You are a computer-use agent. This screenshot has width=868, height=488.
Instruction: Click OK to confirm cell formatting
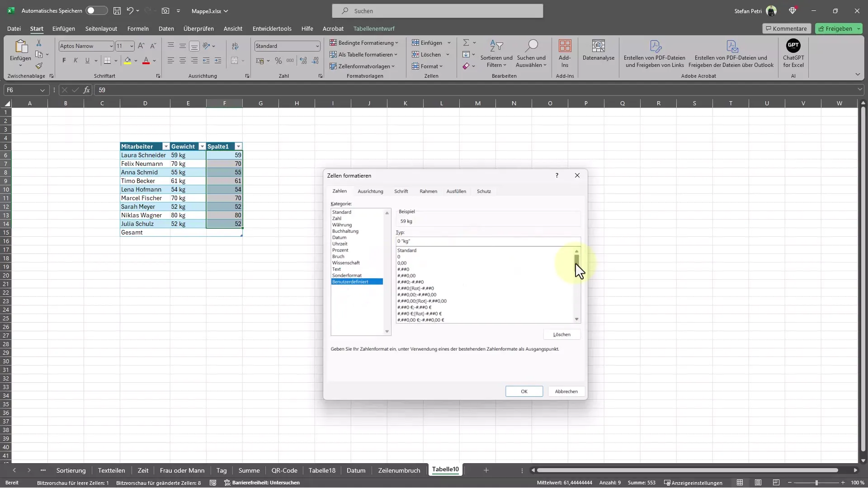(524, 391)
